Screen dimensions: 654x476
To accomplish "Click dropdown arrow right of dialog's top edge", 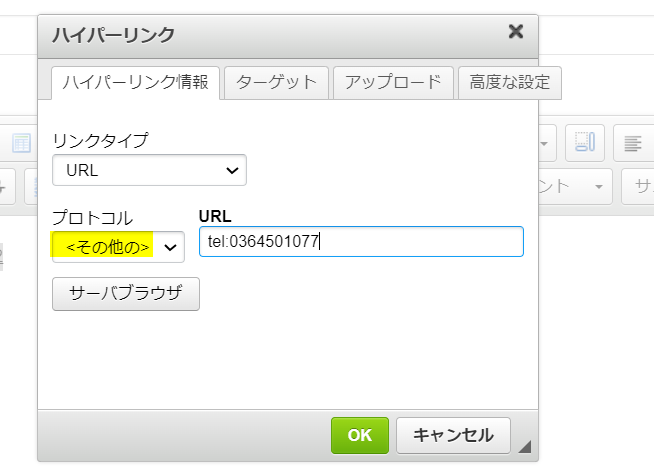I will point(546,144).
